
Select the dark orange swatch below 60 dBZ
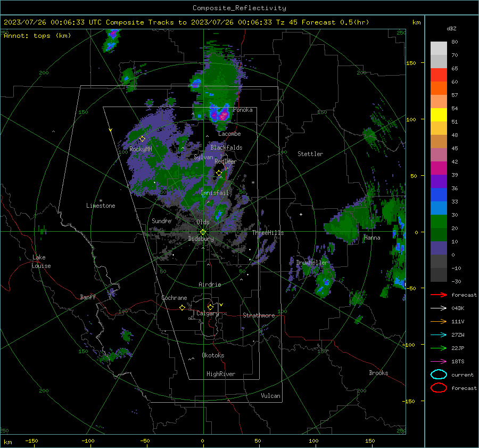pyautogui.click(x=439, y=88)
